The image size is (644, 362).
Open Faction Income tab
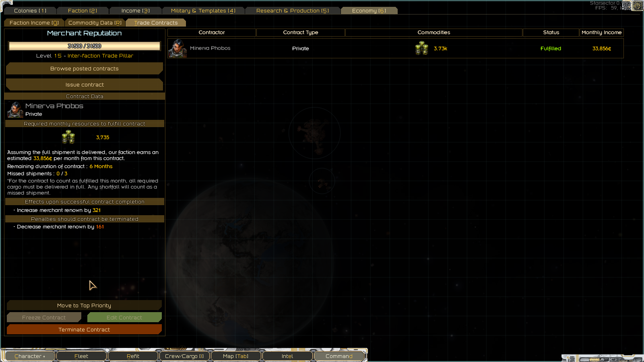coord(34,23)
